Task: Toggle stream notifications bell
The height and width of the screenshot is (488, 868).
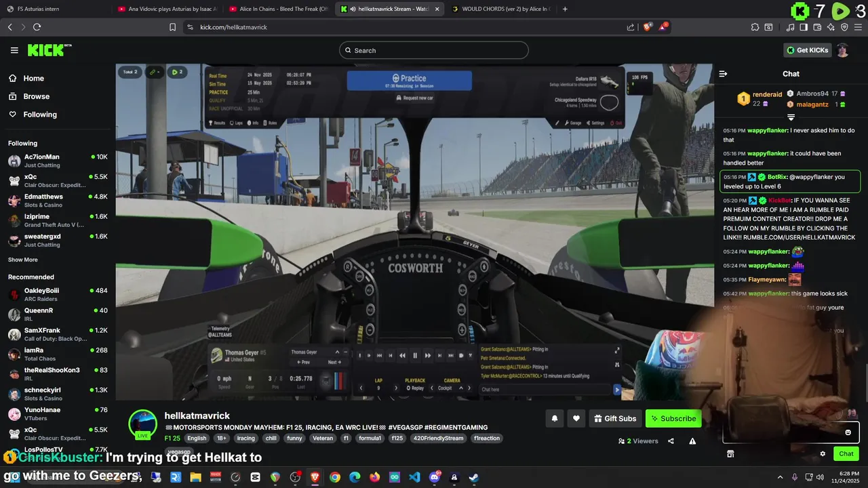Action: (x=554, y=418)
